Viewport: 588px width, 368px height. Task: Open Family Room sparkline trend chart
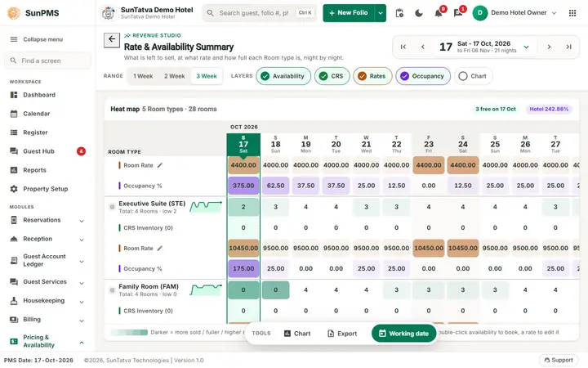[x=206, y=289]
